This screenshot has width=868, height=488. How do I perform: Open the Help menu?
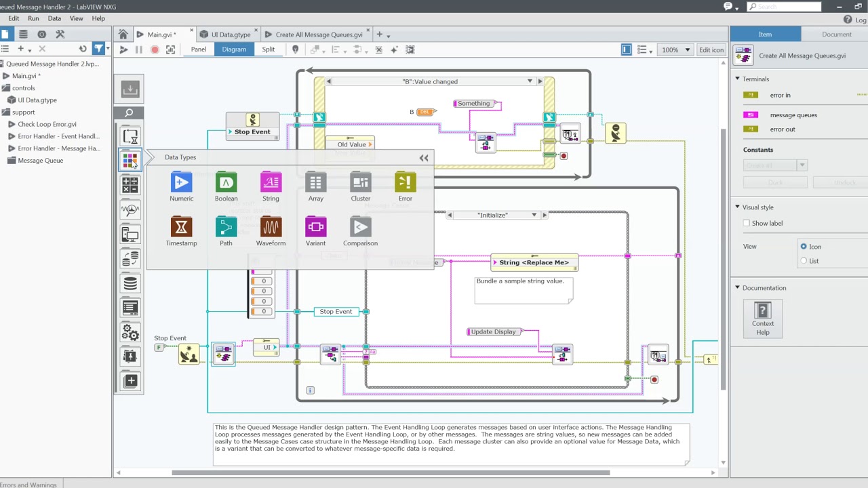[98, 18]
